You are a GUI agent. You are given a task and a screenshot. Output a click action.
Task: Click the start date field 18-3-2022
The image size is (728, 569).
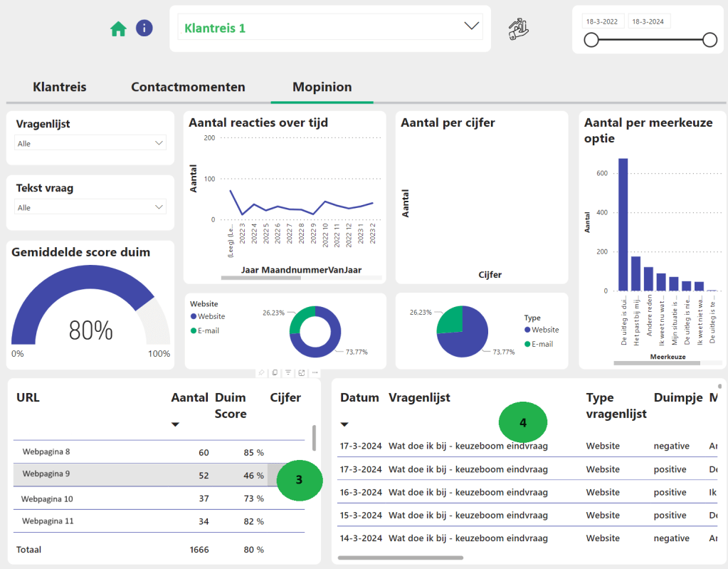(x=602, y=21)
